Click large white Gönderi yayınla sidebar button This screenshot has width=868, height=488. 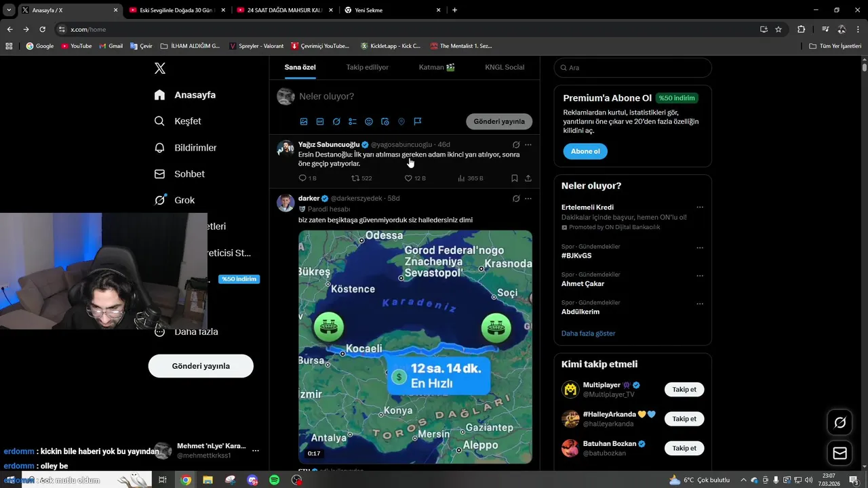(x=201, y=366)
